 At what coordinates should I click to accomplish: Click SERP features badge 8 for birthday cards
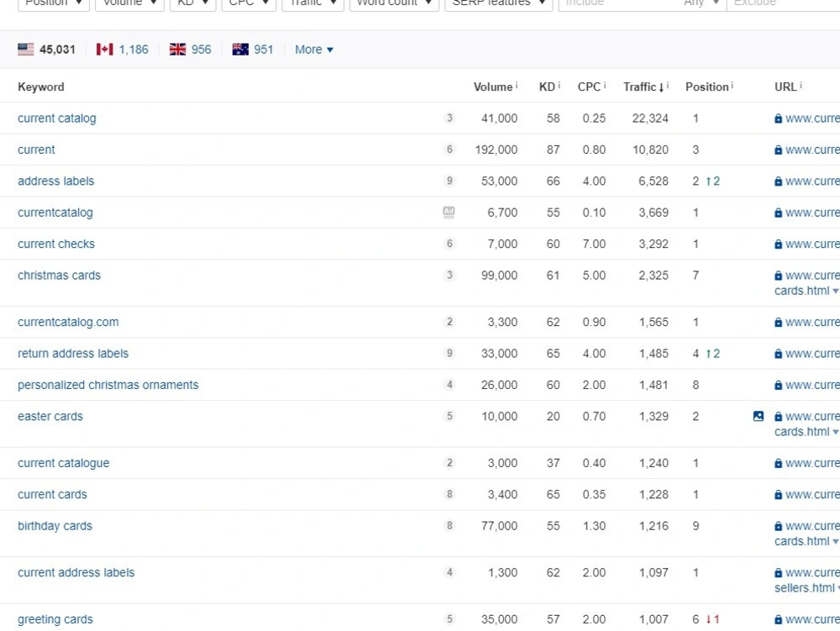coord(449,526)
